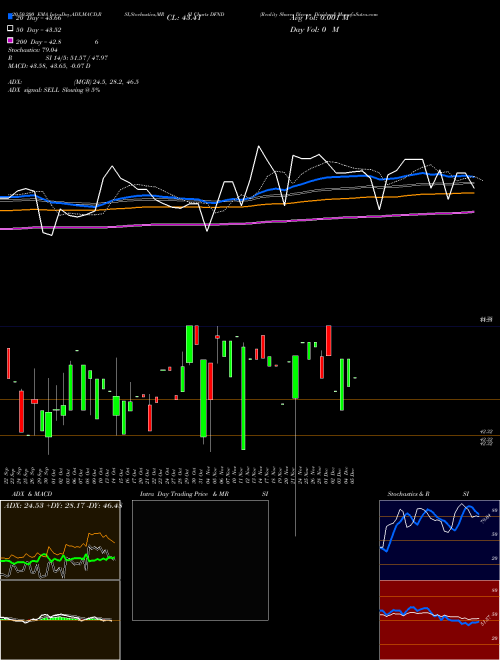Click the ADX (MGR) values line
Image resolution: width=500 pixels, height=660 pixels.
pyautogui.click(x=73, y=82)
